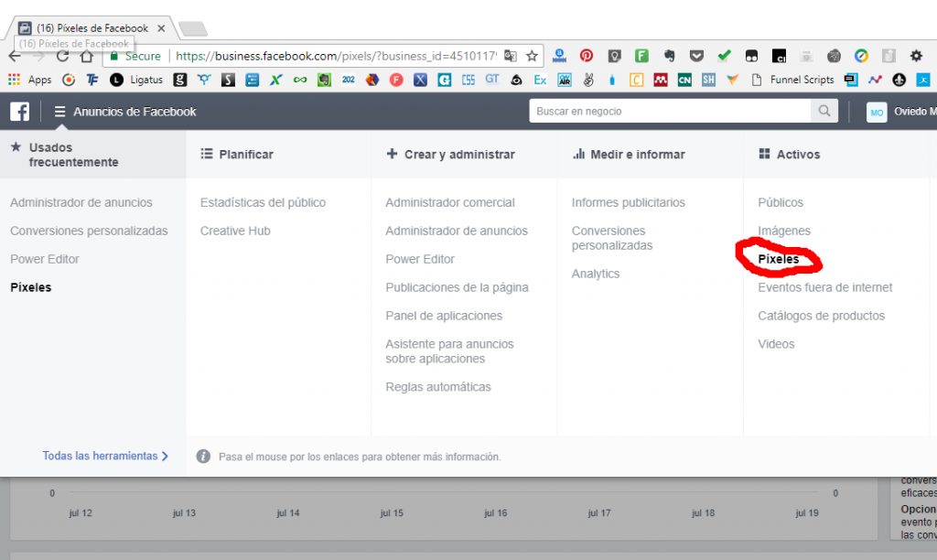Open Administrador comercial

coord(450,202)
